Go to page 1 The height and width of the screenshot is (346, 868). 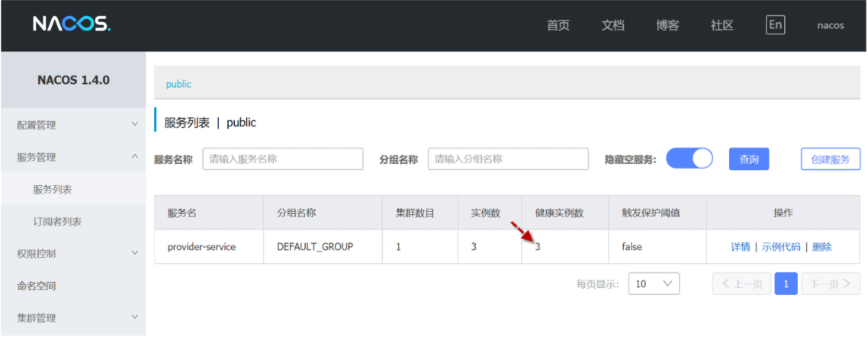(x=786, y=284)
